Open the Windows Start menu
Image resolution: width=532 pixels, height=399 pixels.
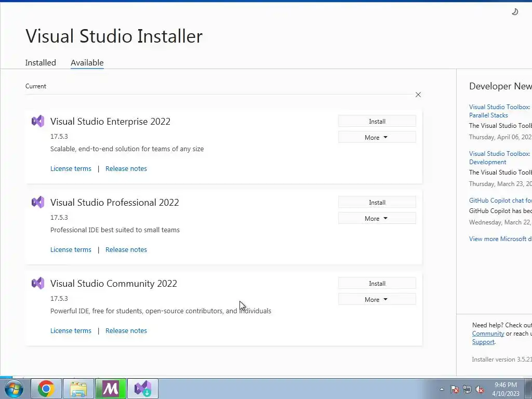point(14,389)
